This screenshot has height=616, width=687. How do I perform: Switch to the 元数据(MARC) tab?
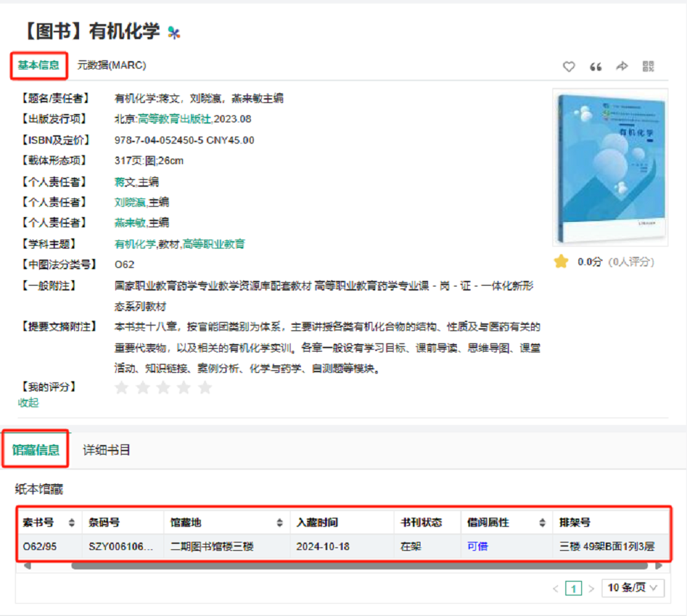111,65
